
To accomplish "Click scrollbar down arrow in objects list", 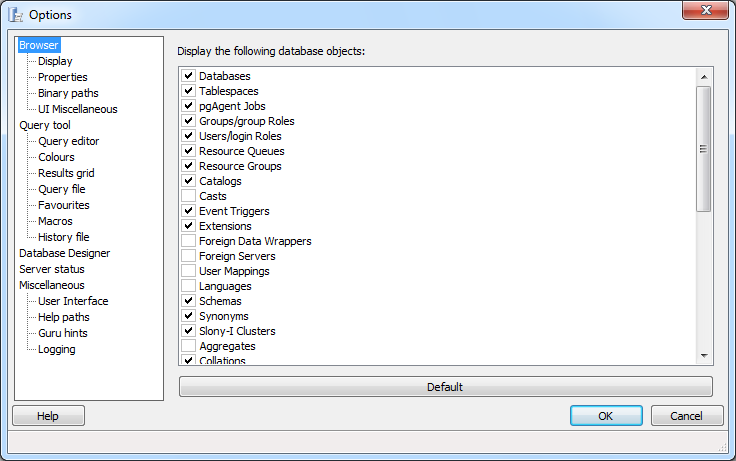I will [x=704, y=355].
